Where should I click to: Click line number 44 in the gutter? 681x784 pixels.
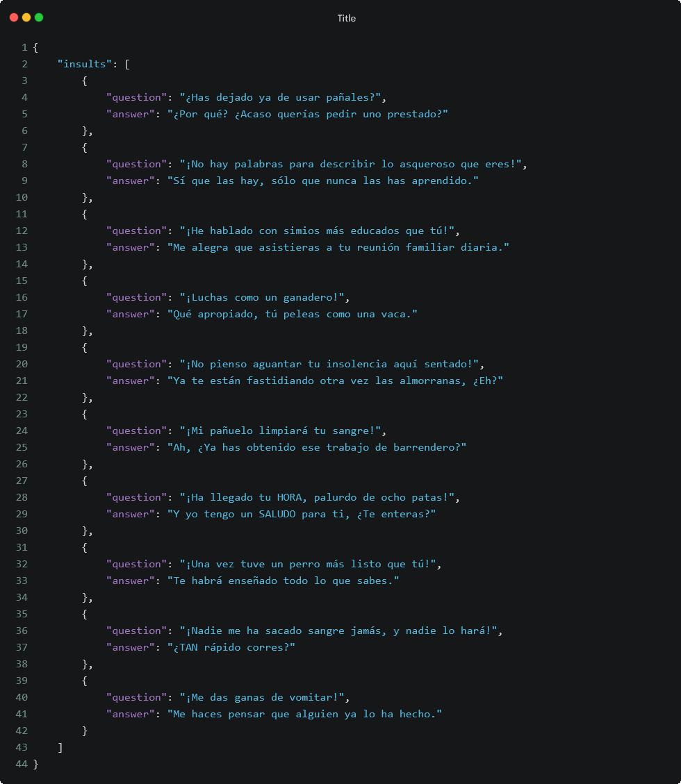click(22, 764)
